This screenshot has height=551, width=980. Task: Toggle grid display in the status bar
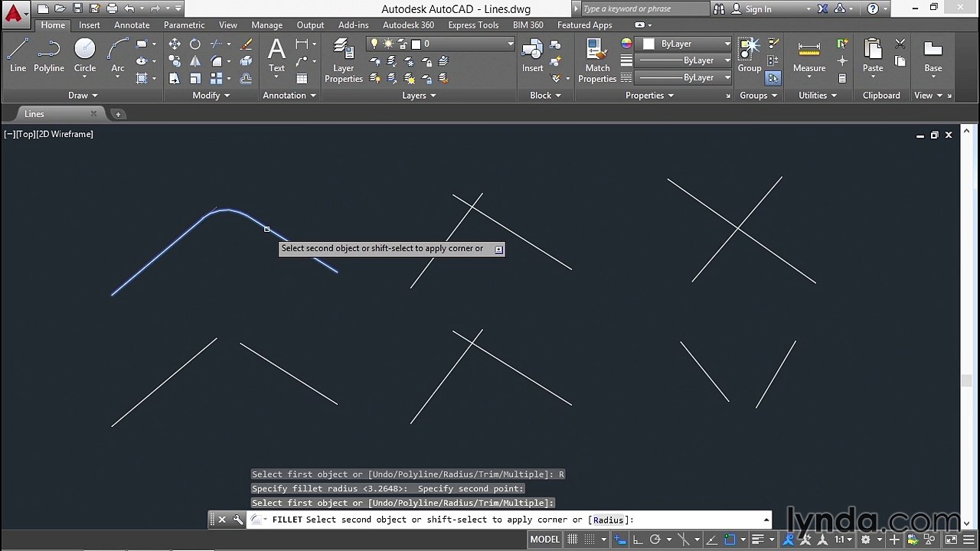click(x=573, y=540)
